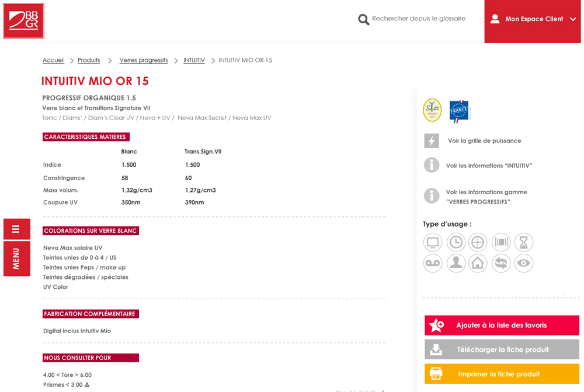Click the "Digital inclus Intuitiv Mio" line
Viewport: 584px width, 392px height.
[77, 331]
